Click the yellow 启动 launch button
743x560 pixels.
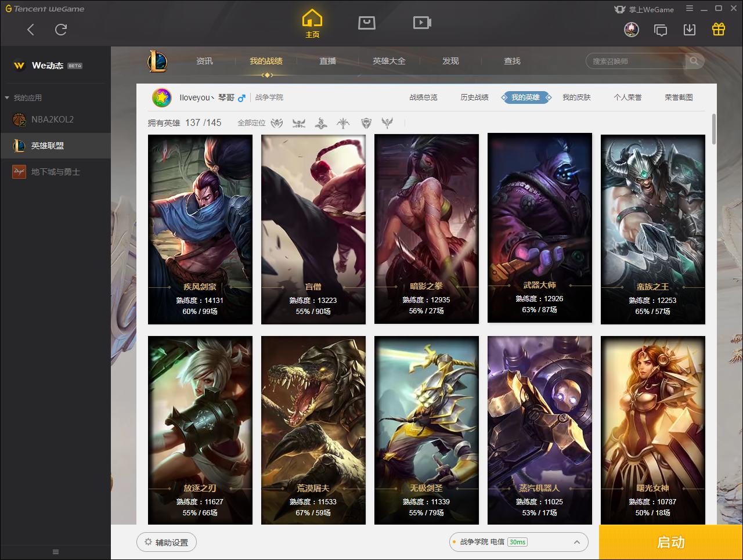tap(671, 543)
